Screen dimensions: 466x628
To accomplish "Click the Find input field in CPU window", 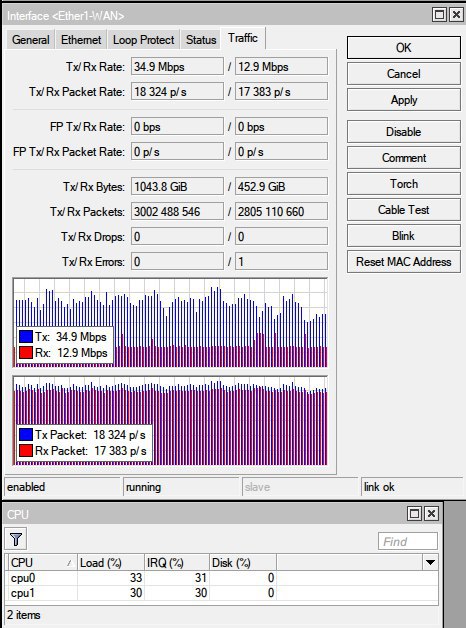I will click(408, 541).
